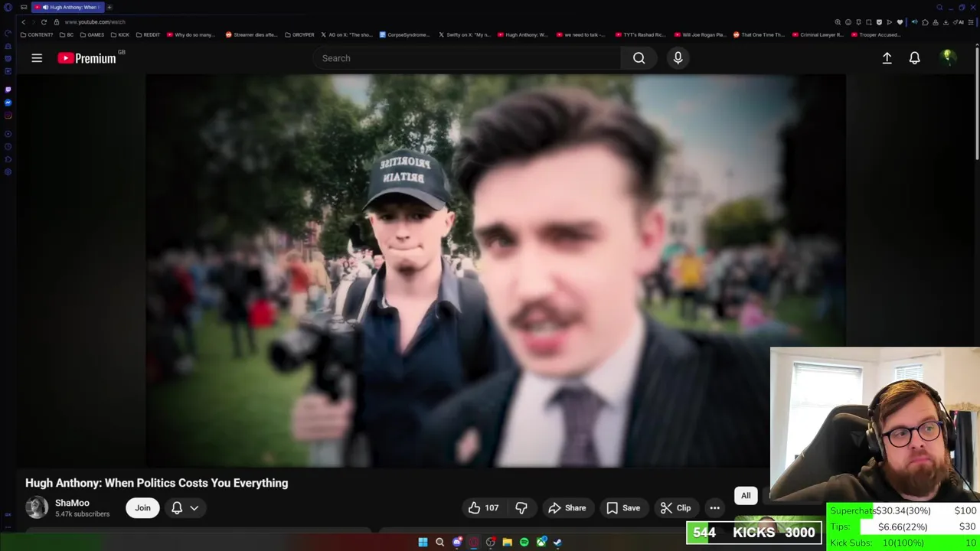Open Steam from taskbar
980x551 pixels.
coord(557,542)
